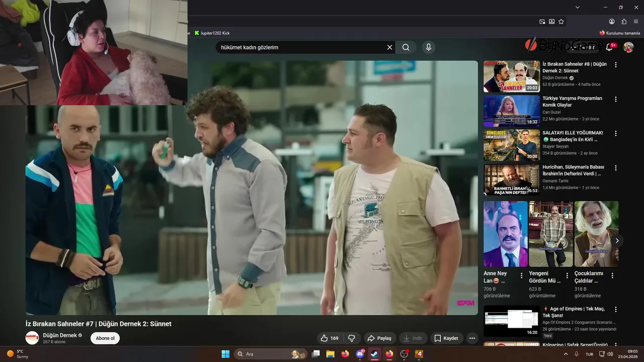
Task: Click the microphone icon in system tray
Action: click(x=577, y=354)
